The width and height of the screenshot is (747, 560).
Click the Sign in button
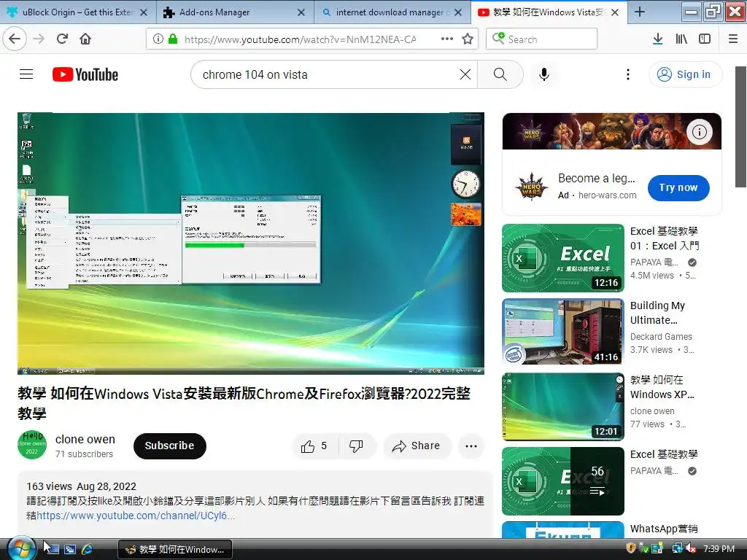pos(686,74)
